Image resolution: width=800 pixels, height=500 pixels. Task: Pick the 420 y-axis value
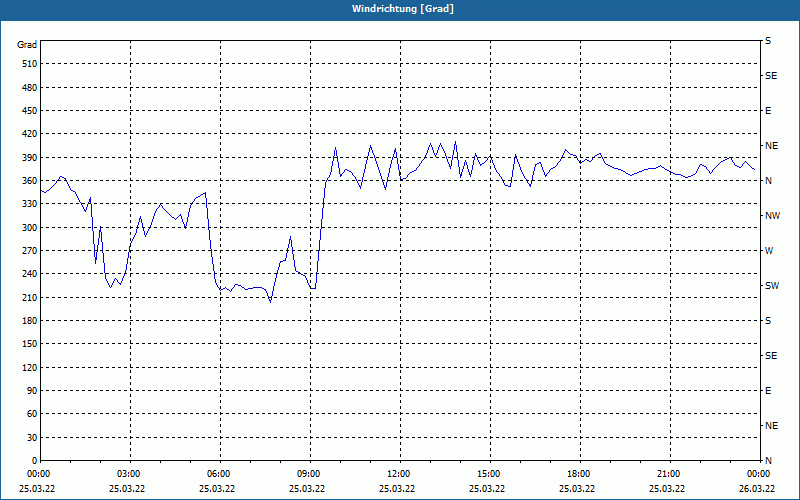click(29, 134)
